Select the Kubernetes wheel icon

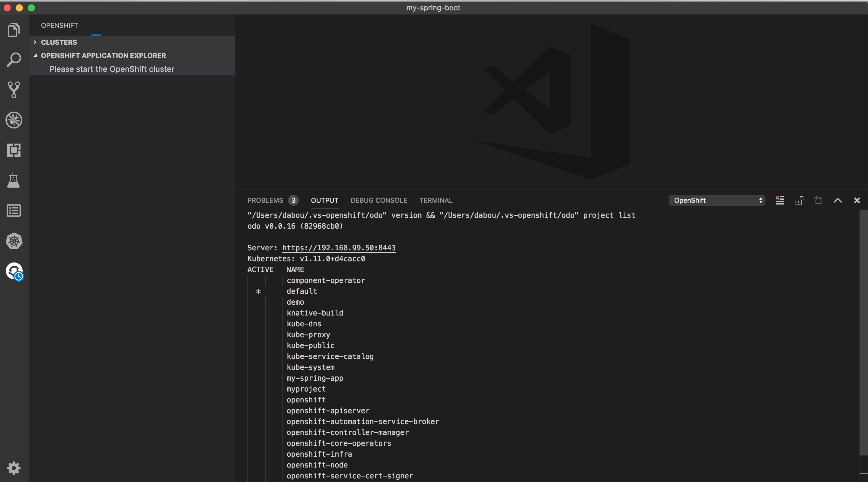[x=14, y=241]
